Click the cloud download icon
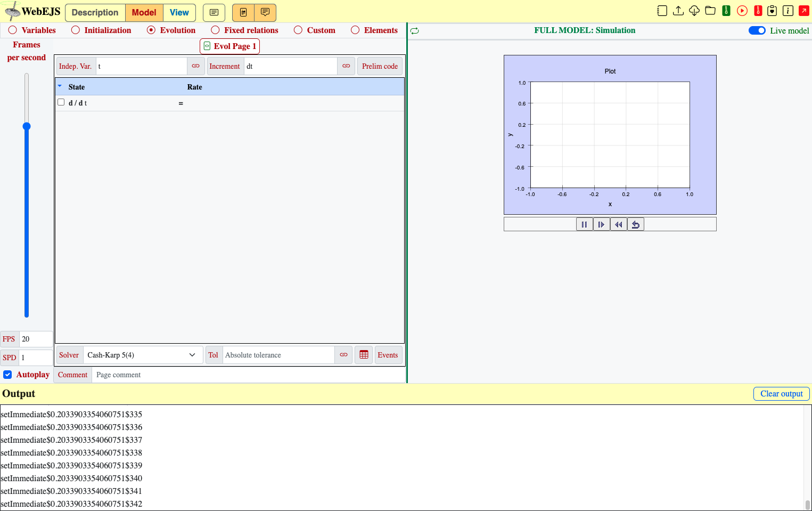812x511 pixels. coord(694,11)
